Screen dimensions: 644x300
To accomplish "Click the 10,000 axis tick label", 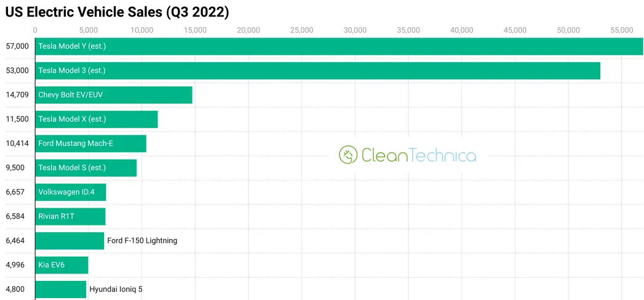I will coord(141,30).
